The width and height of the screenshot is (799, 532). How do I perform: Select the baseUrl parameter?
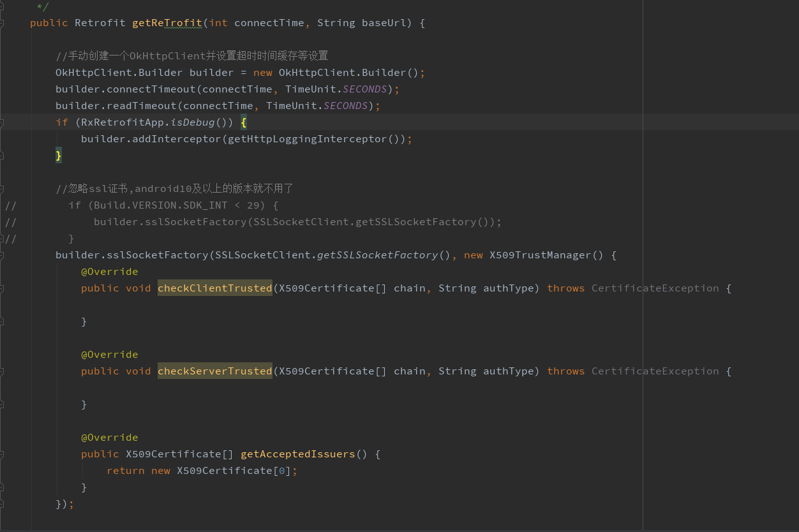coord(384,23)
